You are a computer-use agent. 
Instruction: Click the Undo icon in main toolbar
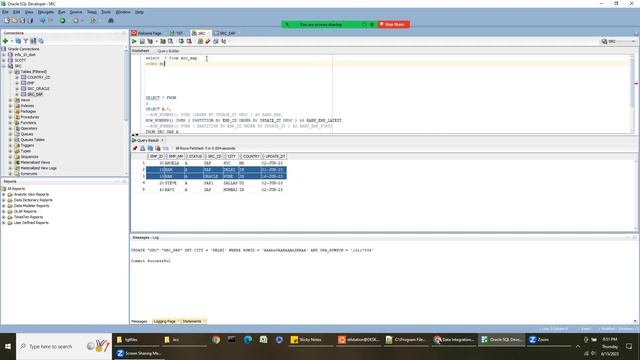tap(42, 20)
